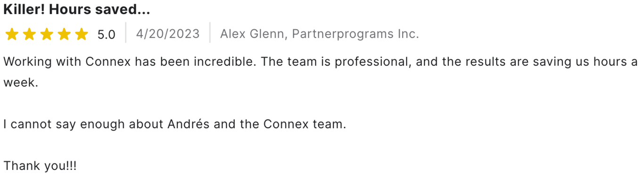Click the word 'week.' on the second line

[20, 83]
